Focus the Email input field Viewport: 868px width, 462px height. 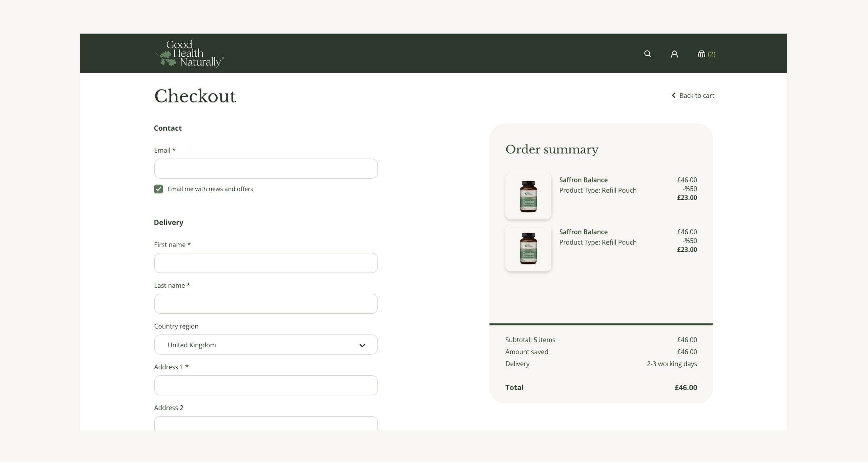pos(265,169)
